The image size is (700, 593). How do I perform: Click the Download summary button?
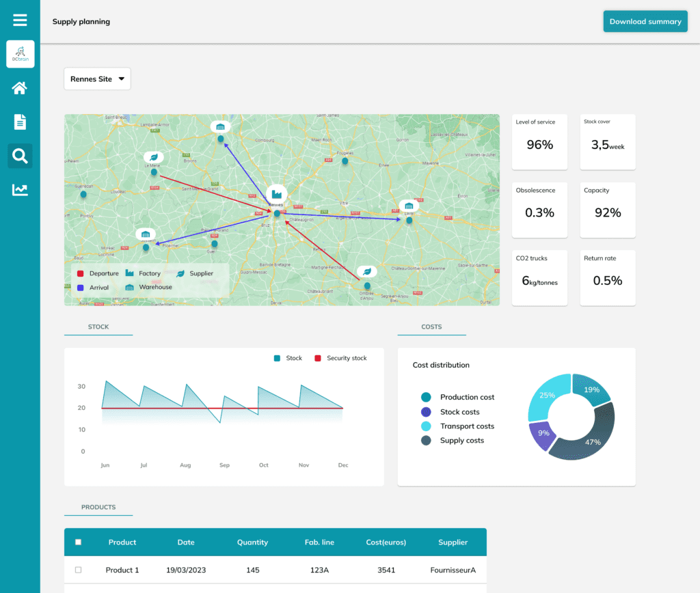point(645,21)
